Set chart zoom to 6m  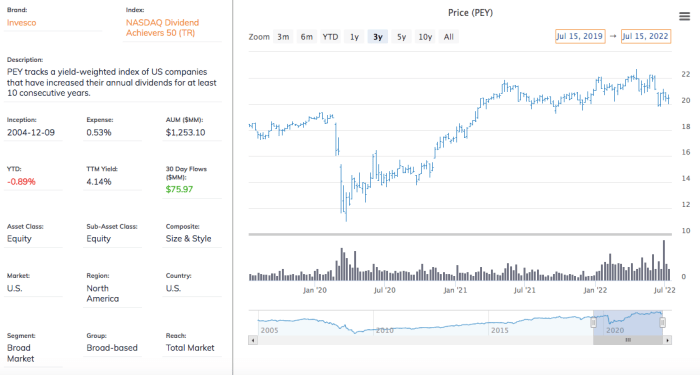point(307,37)
